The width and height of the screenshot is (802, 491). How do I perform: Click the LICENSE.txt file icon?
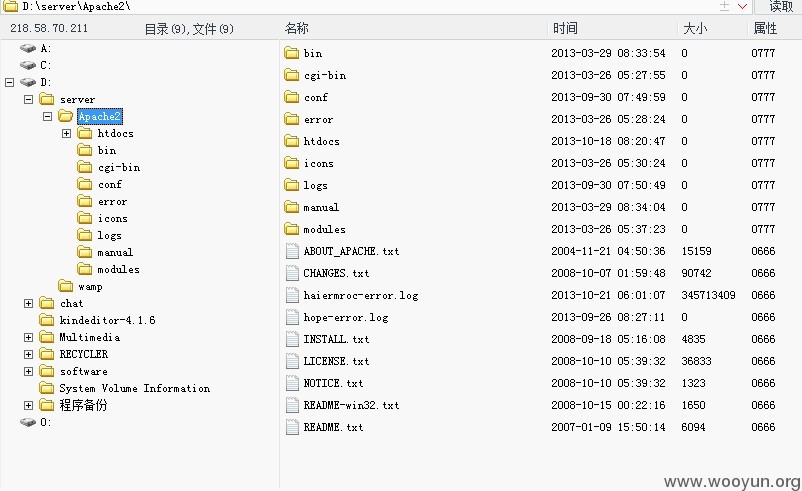tap(292, 361)
